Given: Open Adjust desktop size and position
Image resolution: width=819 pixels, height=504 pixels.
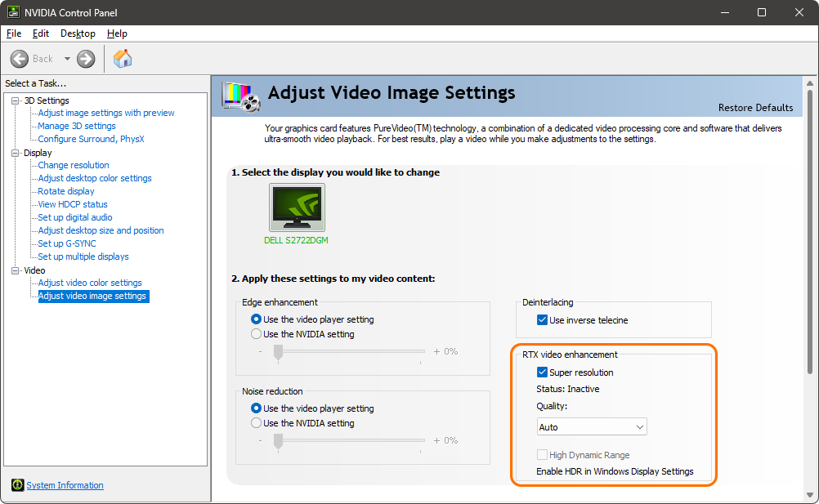Looking at the screenshot, I should point(101,230).
